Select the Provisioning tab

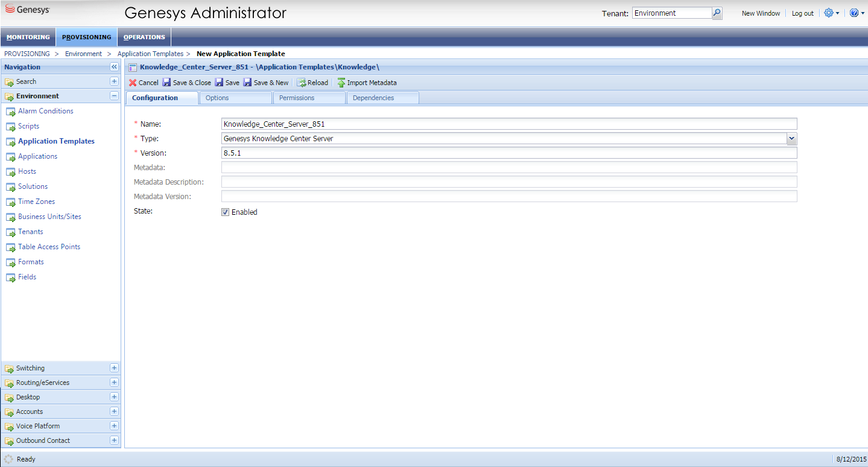pos(86,37)
